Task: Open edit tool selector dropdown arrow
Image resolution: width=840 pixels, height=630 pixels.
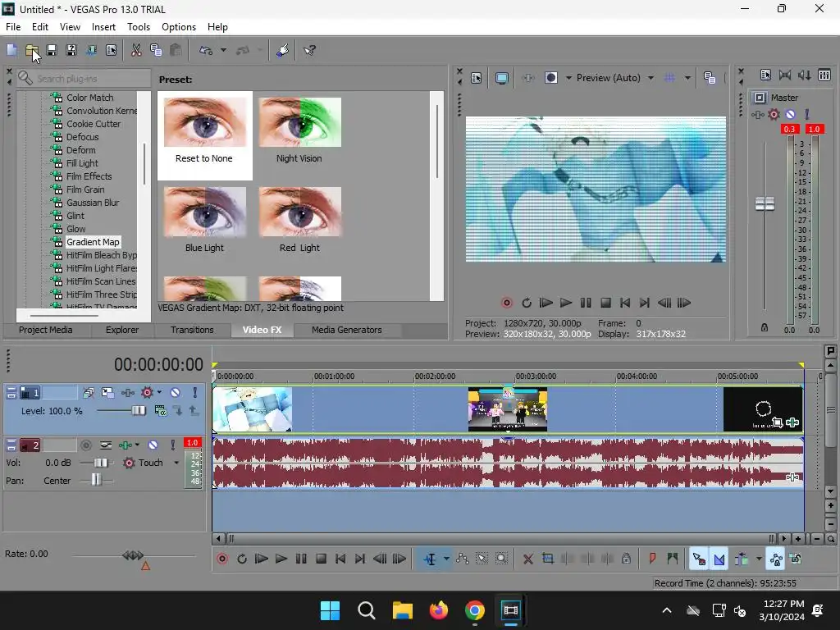Action: point(446,559)
